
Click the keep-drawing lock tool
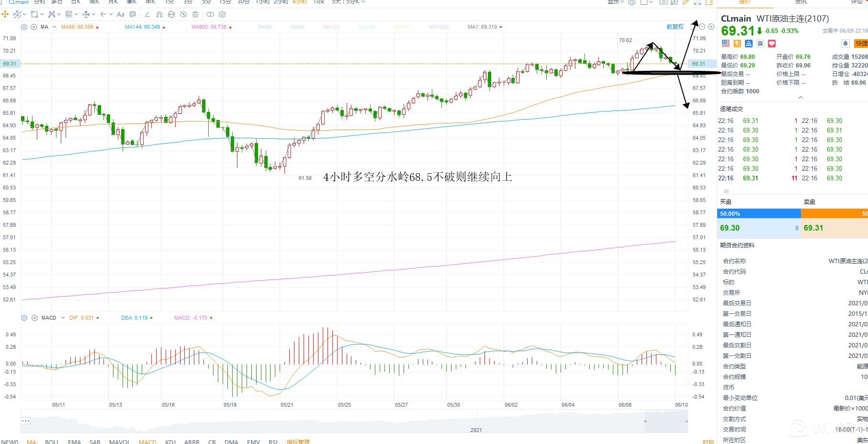tap(171, 14)
